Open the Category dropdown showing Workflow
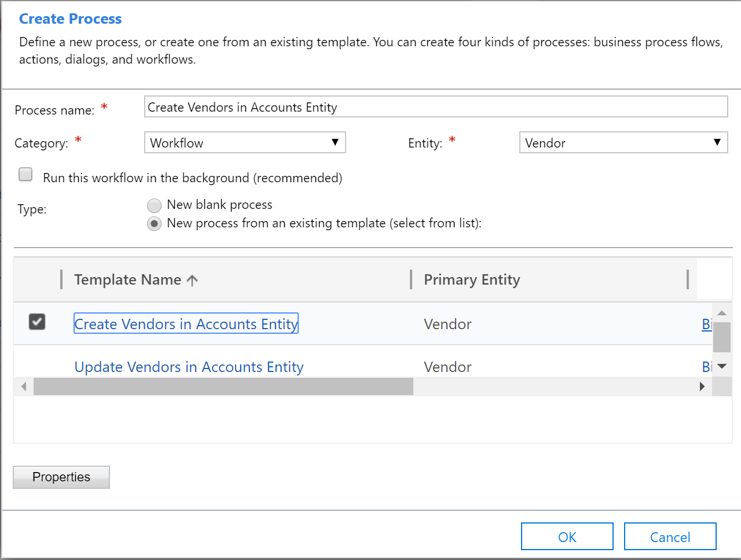 [245, 142]
